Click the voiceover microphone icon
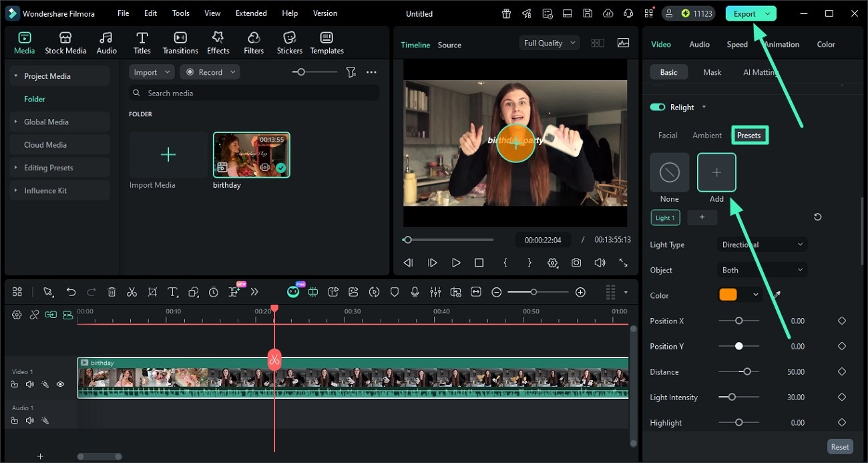The height and width of the screenshot is (463, 868). tap(415, 292)
